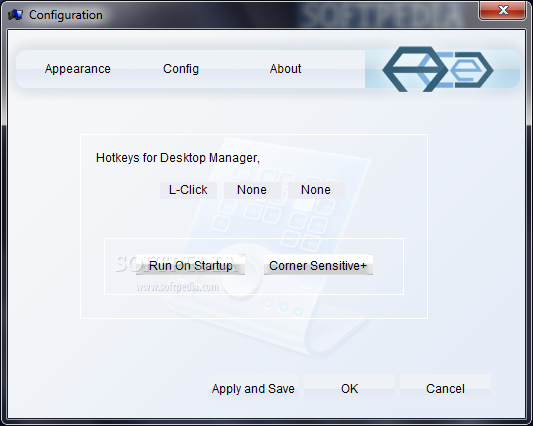Toggle the Run On Startup option
533x426 pixels.
point(190,266)
